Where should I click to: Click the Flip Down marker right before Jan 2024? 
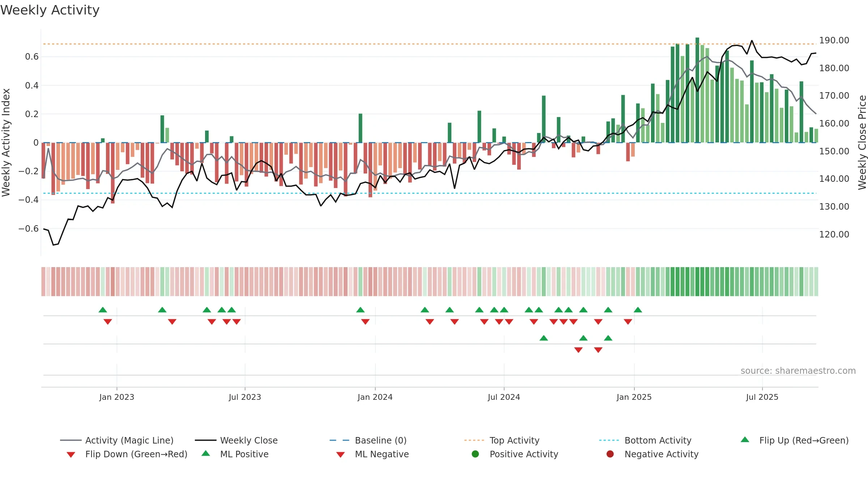365,321
